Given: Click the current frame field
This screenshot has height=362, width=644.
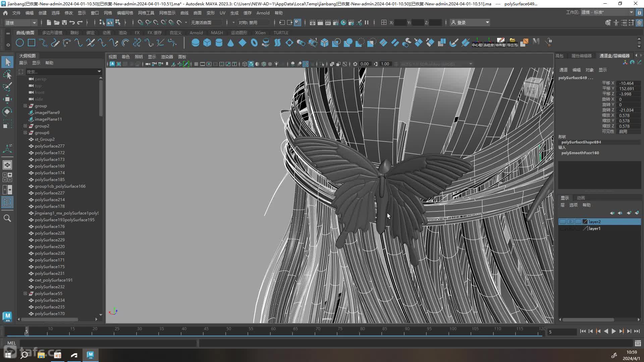Looking at the screenshot, I should 562,332.
